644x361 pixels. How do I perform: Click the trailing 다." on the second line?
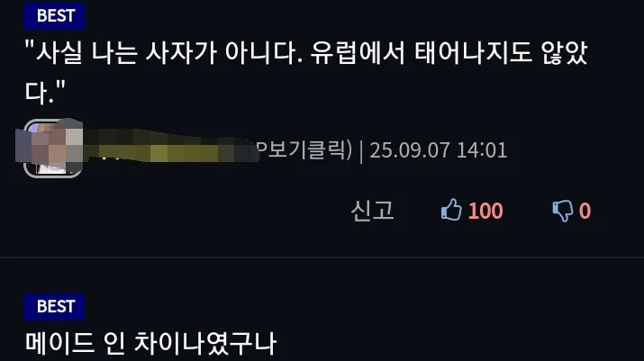45,92
